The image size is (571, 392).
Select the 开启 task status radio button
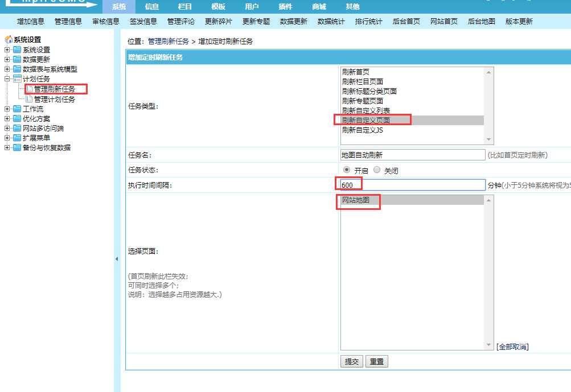tap(347, 170)
